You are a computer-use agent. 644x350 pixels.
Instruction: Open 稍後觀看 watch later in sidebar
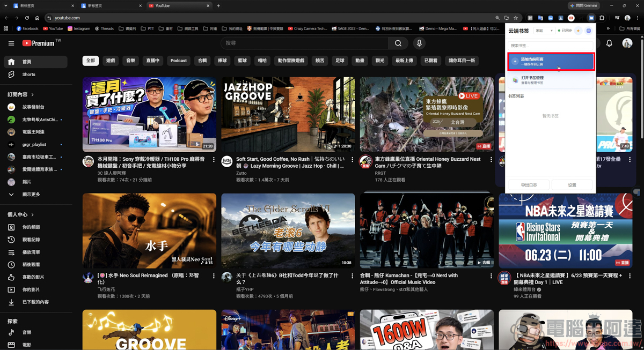pyautogui.click(x=36, y=265)
